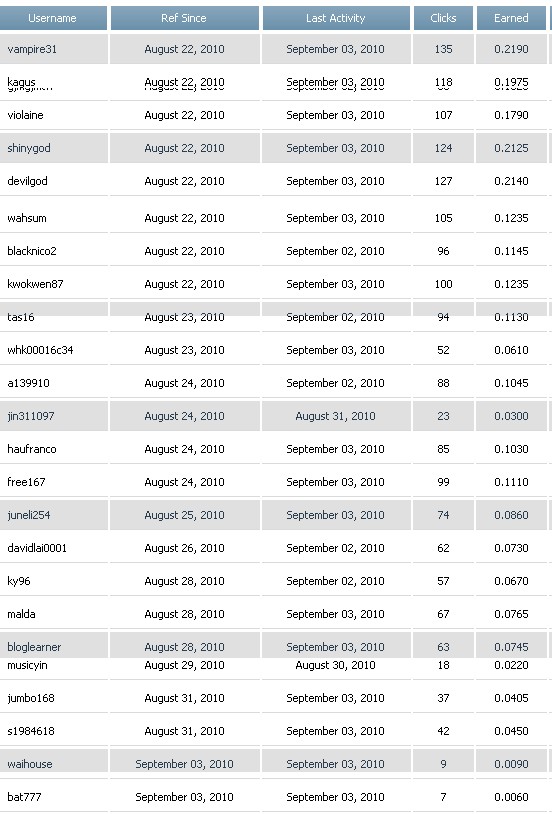The height and width of the screenshot is (814, 552).
Task: Select the vampire31 referral row
Action: [276, 49]
